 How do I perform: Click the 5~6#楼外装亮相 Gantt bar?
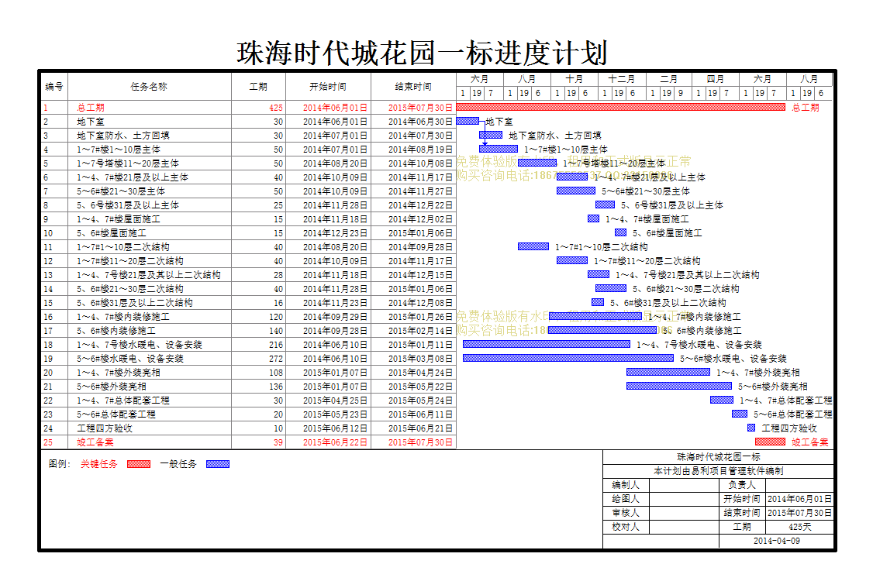[679, 386]
